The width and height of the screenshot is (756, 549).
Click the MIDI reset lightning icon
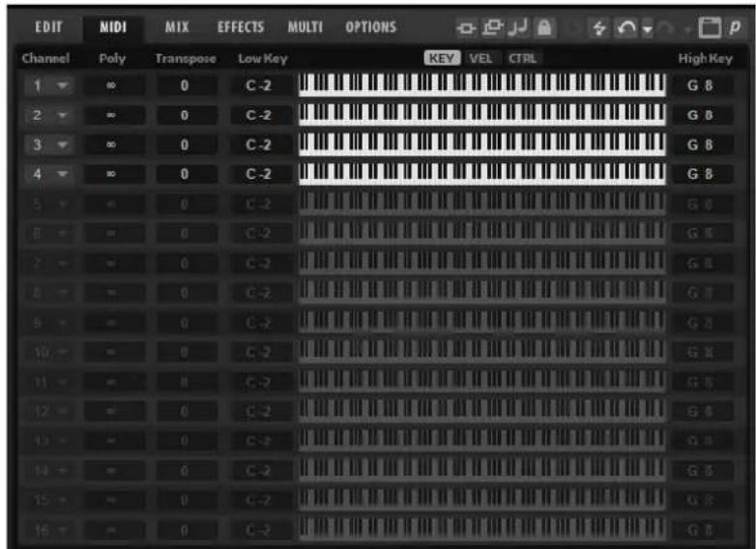[599, 28]
